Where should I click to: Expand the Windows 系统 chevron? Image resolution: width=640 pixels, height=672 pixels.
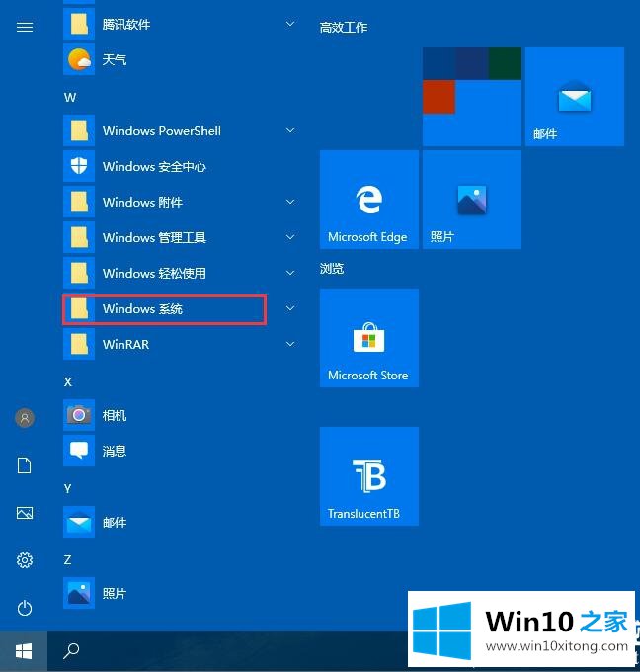click(290, 308)
